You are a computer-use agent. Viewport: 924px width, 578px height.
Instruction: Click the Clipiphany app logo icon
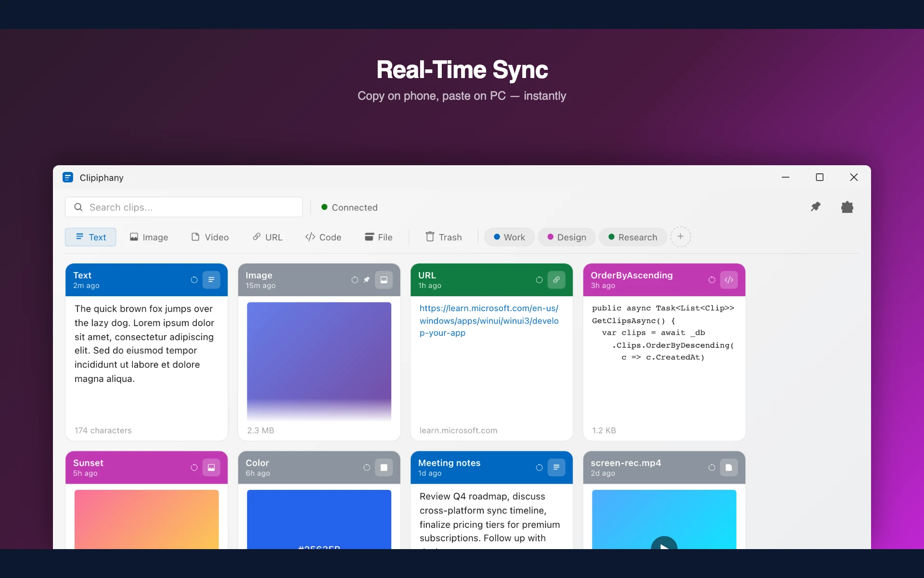68,178
